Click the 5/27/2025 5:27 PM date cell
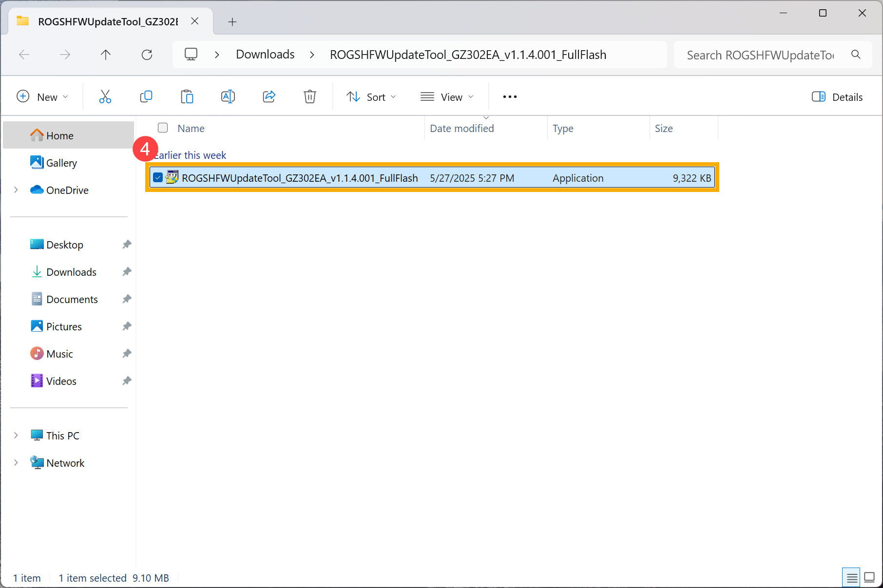 point(472,178)
